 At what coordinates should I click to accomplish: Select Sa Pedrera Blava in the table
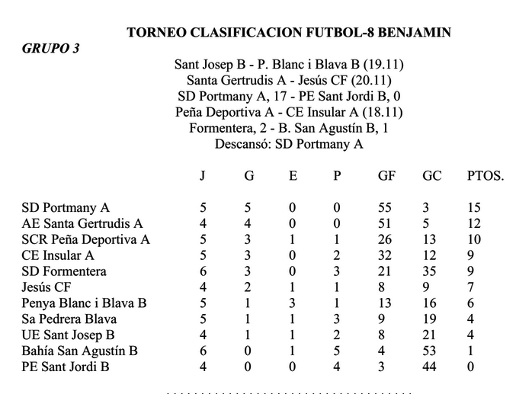(71, 319)
